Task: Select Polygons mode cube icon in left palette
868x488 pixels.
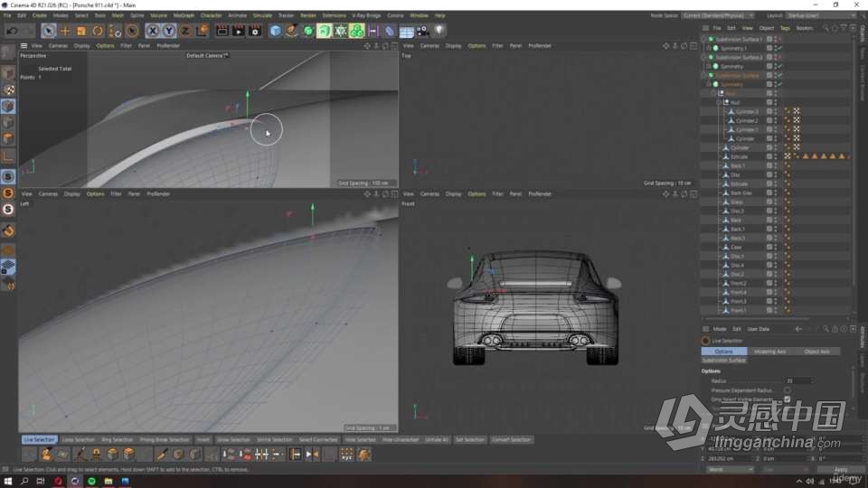Action: click(x=8, y=139)
